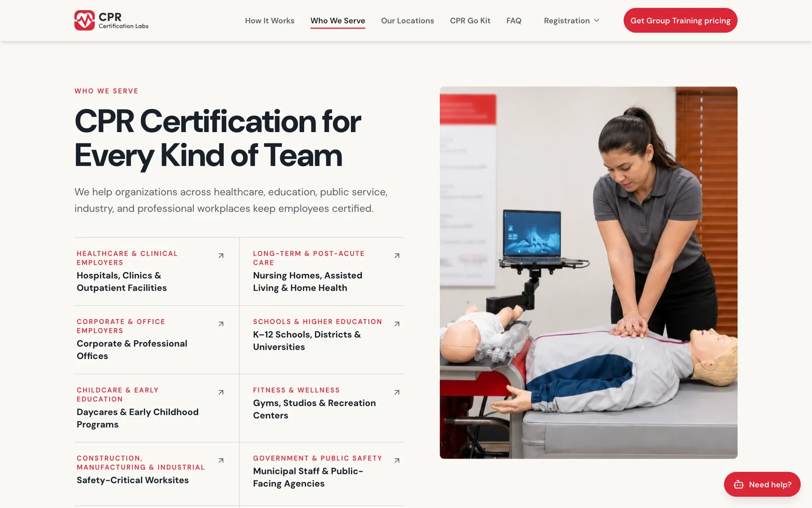Viewport: 812px width, 508px height.
Task: Open Corporate & Professional Offices link
Action: point(132,350)
